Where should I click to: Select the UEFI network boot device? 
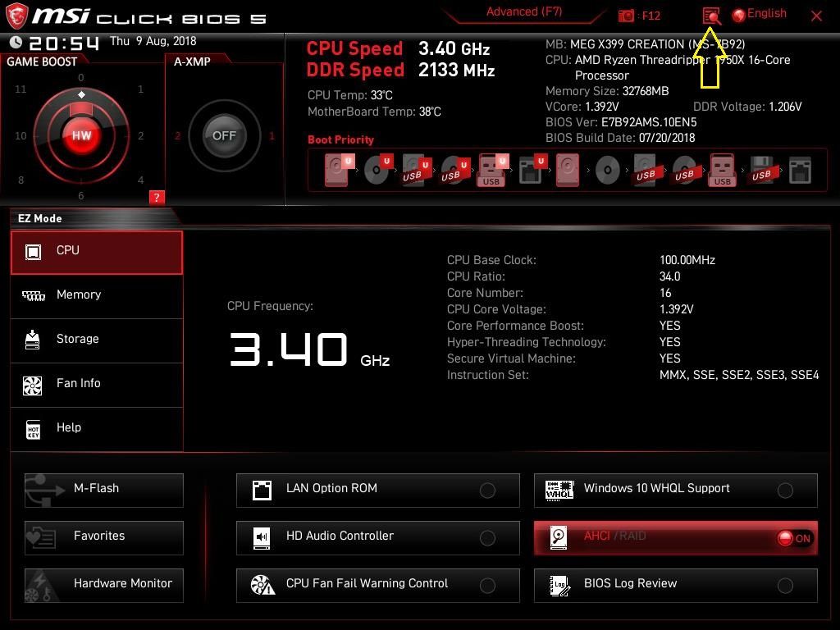pos(532,170)
